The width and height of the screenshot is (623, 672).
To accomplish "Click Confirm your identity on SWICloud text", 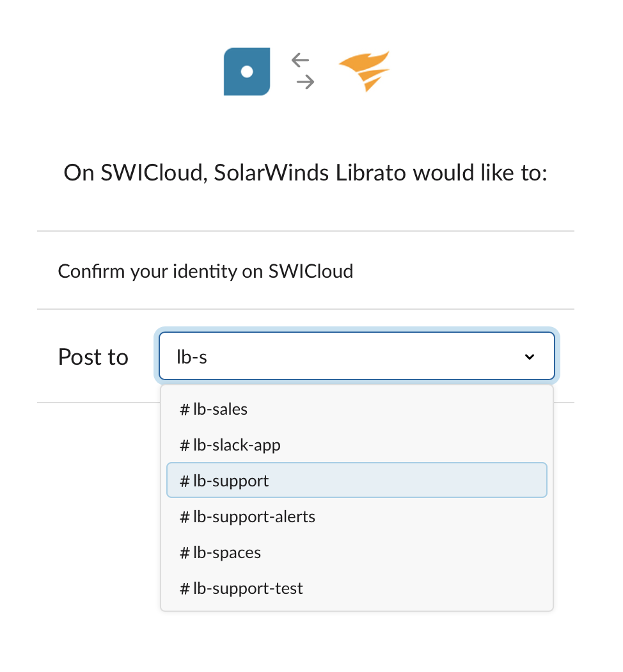I will point(205,271).
